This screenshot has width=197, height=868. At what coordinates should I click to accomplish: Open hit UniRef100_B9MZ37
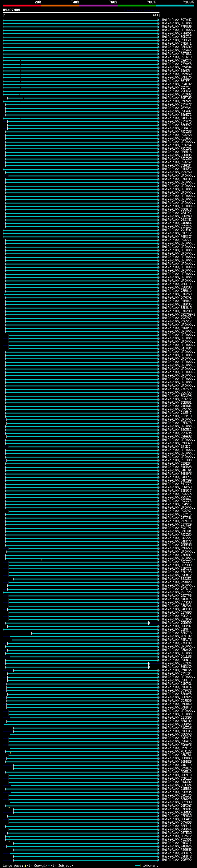[177, 37]
